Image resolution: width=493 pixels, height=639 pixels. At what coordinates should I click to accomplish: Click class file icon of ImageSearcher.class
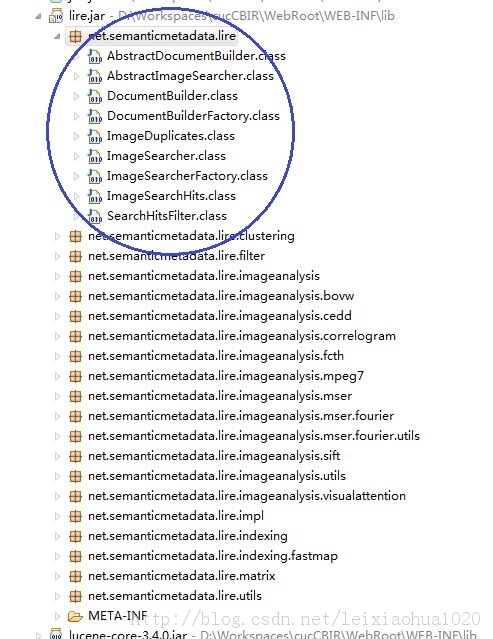click(x=95, y=156)
